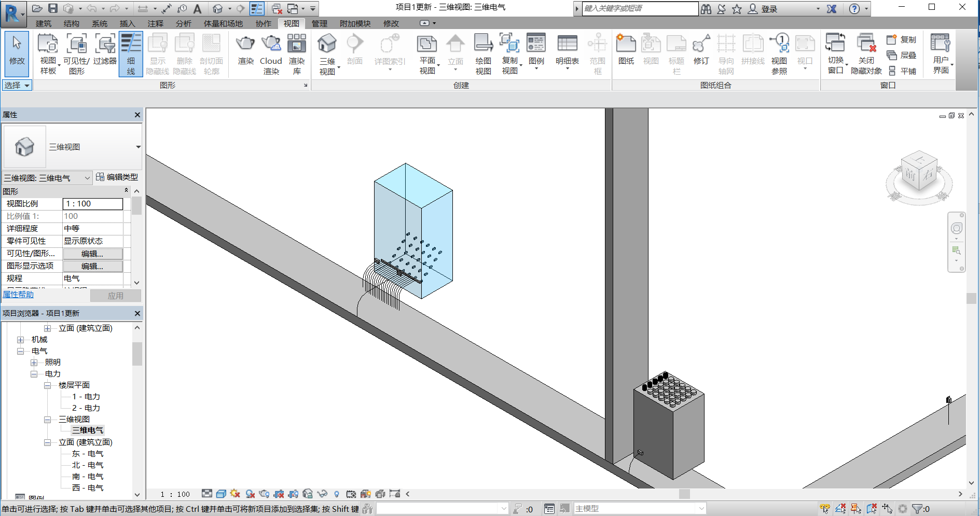Open the 过滤器 (Filters) tool
Image resolution: width=980 pixels, height=516 pixels.
coord(105,50)
